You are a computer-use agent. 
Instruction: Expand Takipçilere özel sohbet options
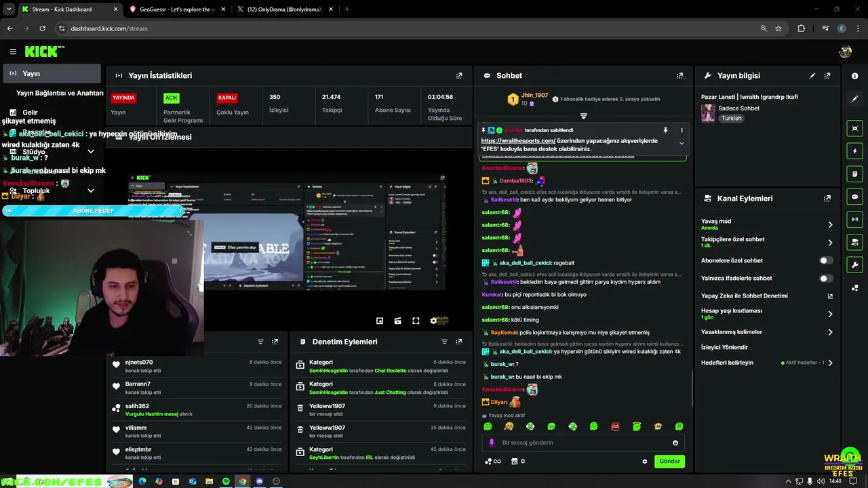click(x=830, y=243)
